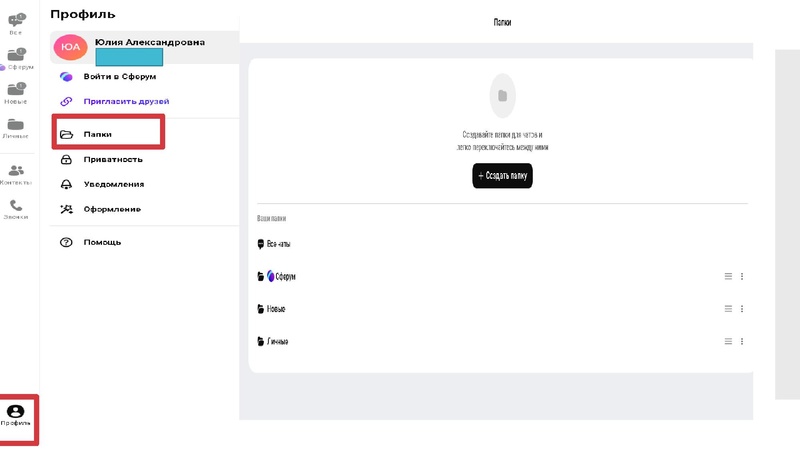Open the Новые folder icon in sidebar
This screenshot has height=450, width=800.
coord(16,91)
